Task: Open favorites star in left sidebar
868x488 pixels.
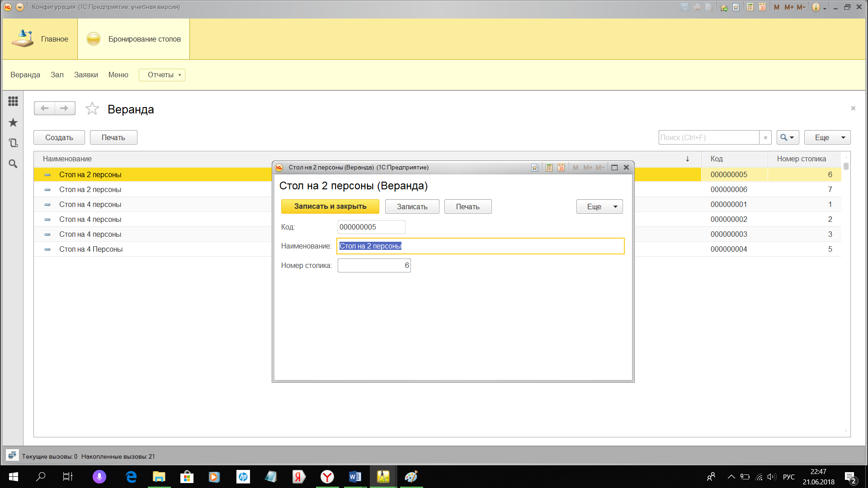Action: pos(13,122)
